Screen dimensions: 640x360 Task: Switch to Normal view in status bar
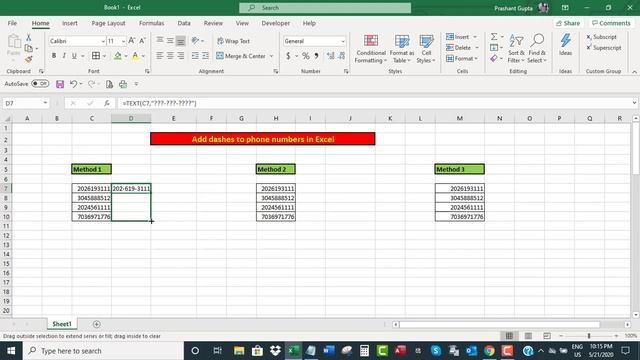509,336
